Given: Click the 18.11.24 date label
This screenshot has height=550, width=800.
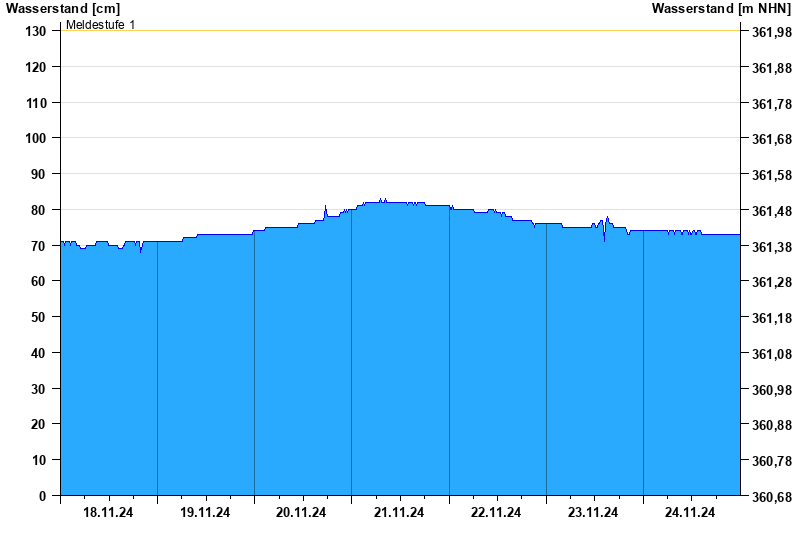Looking at the screenshot, I should click(x=108, y=513).
